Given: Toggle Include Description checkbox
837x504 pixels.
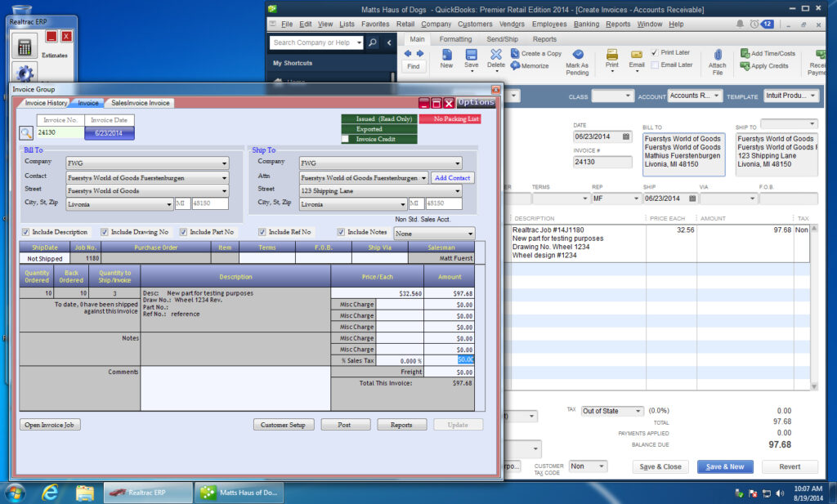Looking at the screenshot, I should pos(25,232).
